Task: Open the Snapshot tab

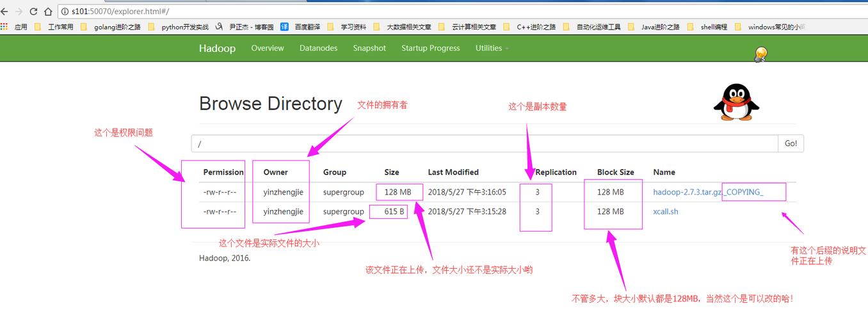Action: 369,48
